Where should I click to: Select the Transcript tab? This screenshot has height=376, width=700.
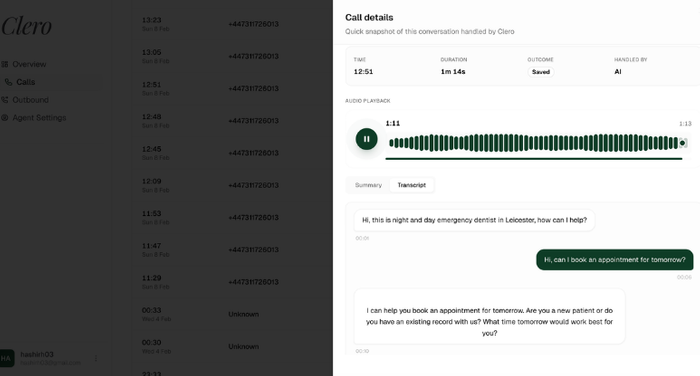click(x=412, y=185)
